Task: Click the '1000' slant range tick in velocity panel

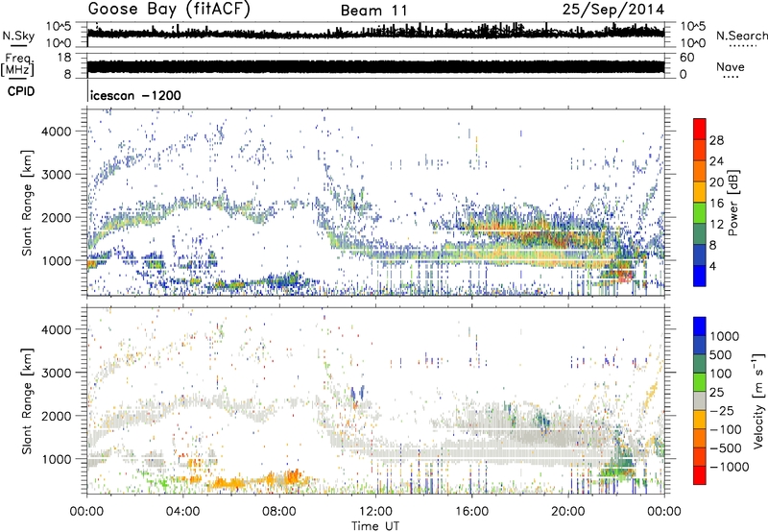Action: (x=56, y=458)
